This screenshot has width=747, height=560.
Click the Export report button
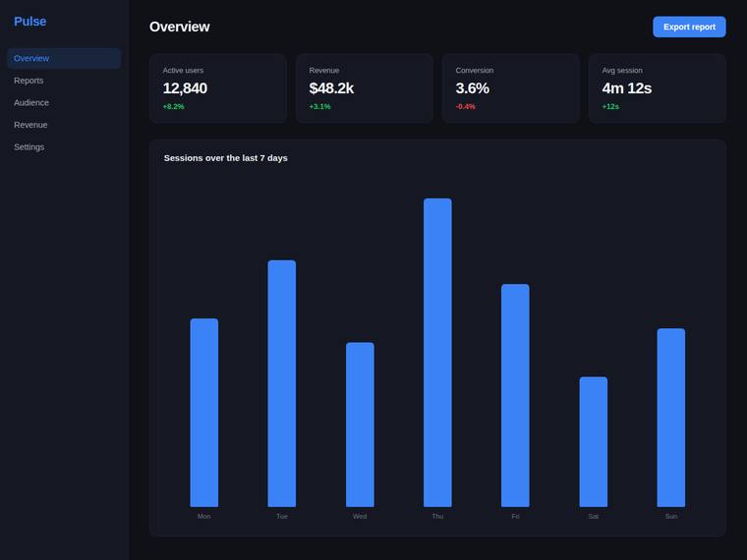tap(689, 27)
